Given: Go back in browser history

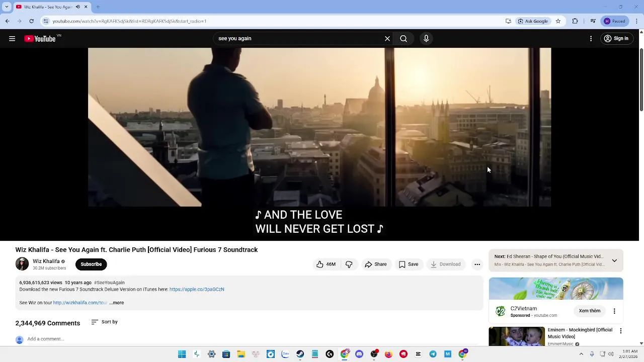Looking at the screenshot, I should coord(7,21).
